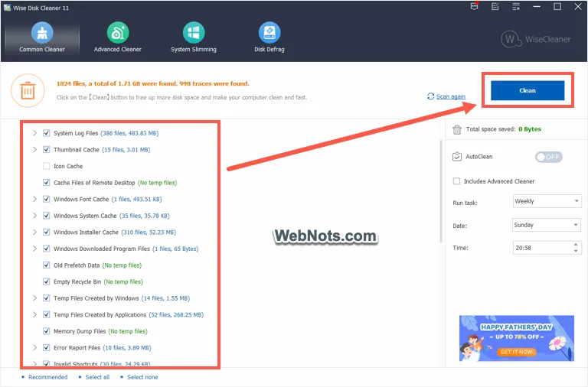Image resolution: width=588 pixels, height=387 pixels.
Task: Uncheck Temp Files Created by Windows
Action: (46, 298)
